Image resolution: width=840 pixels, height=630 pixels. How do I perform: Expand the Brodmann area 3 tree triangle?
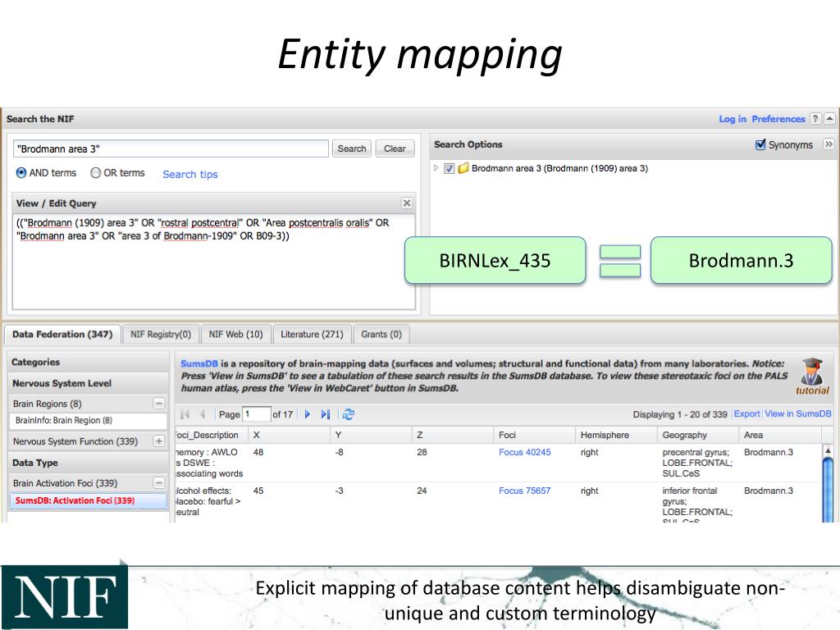pyautogui.click(x=436, y=168)
